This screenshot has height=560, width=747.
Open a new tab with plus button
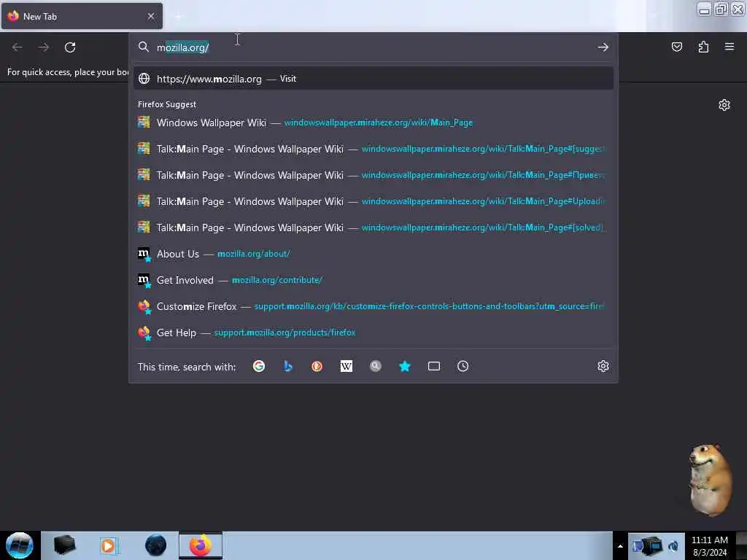(x=178, y=17)
